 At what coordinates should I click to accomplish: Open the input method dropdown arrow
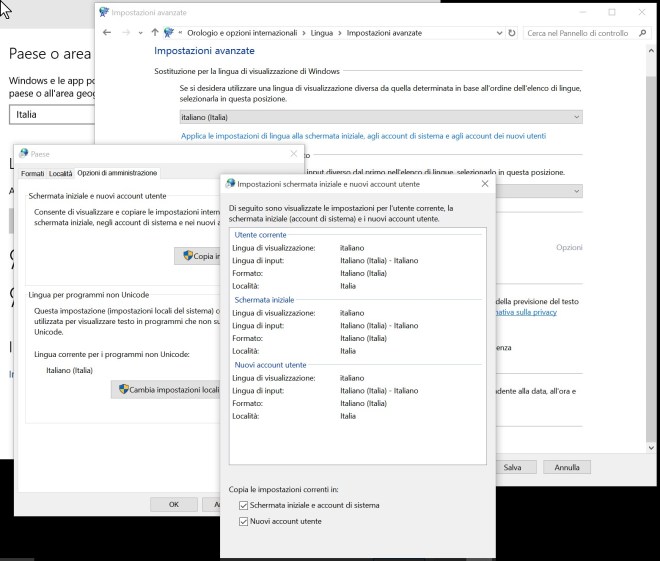click(x=577, y=191)
